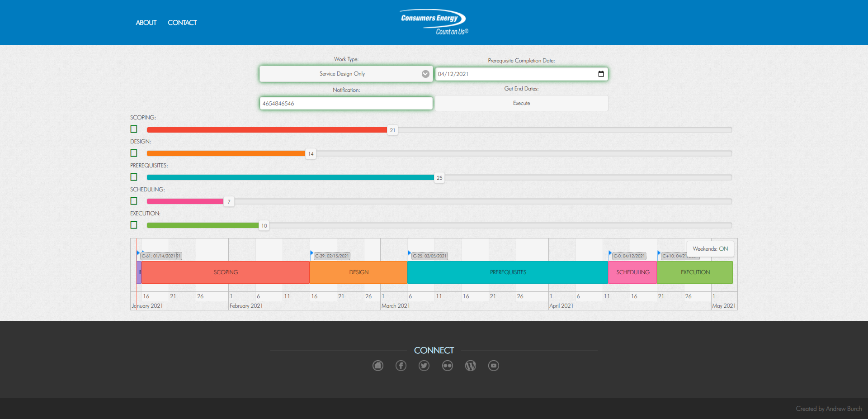Open the Work Type dropdown
This screenshot has height=419, width=868.
pyautogui.click(x=346, y=74)
